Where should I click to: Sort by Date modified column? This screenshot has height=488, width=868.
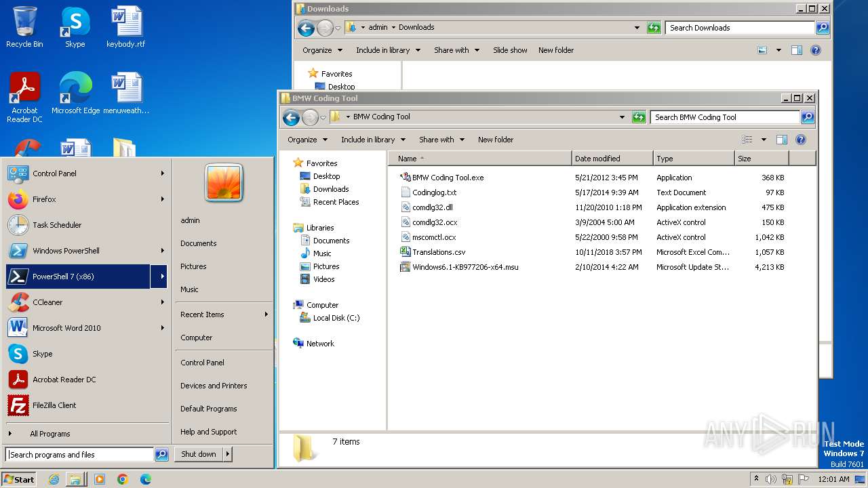pyautogui.click(x=612, y=159)
